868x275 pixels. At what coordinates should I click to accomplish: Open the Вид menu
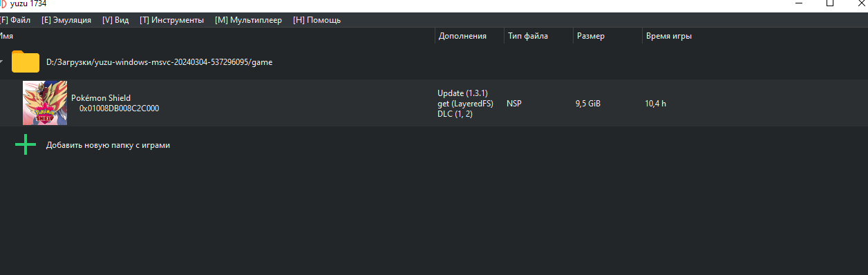[115, 20]
